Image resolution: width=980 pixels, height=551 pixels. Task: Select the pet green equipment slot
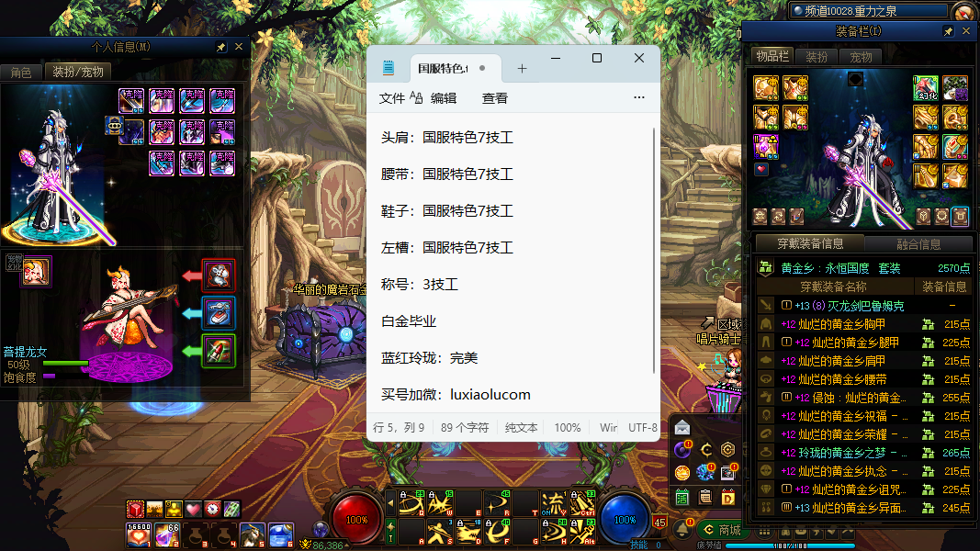(x=219, y=351)
